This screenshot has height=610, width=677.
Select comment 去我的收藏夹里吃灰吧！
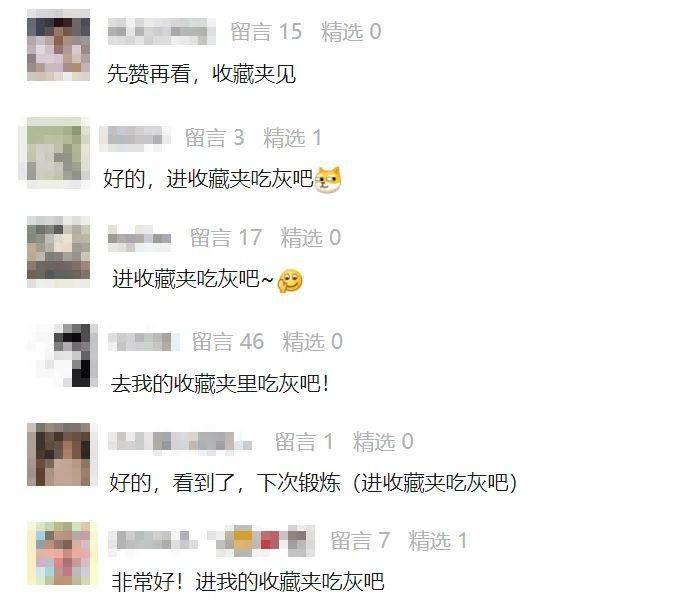click(220, 383)
